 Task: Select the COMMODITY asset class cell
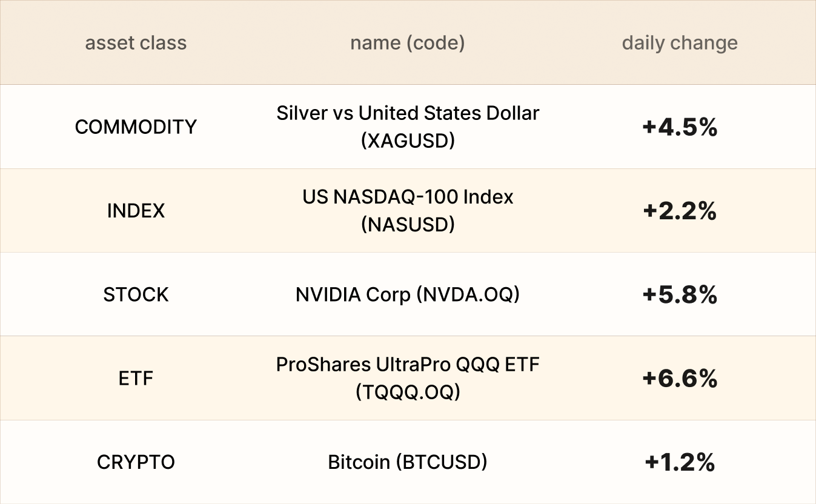pos(136,127)
